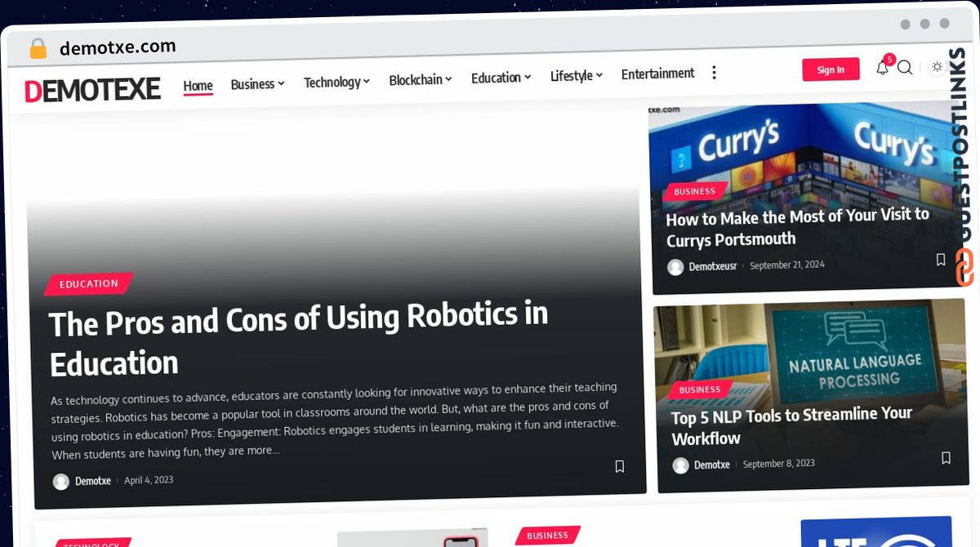Go to the Home menu item

pyautogui.click(x=198, y=86)
